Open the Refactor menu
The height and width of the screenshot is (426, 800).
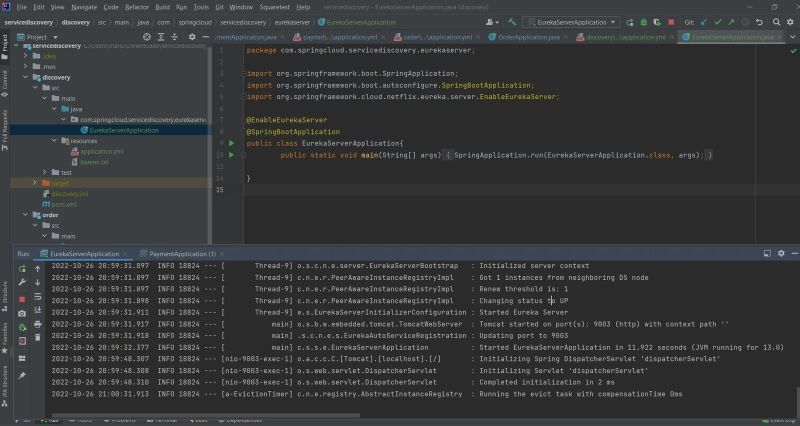tap(137, 7)
